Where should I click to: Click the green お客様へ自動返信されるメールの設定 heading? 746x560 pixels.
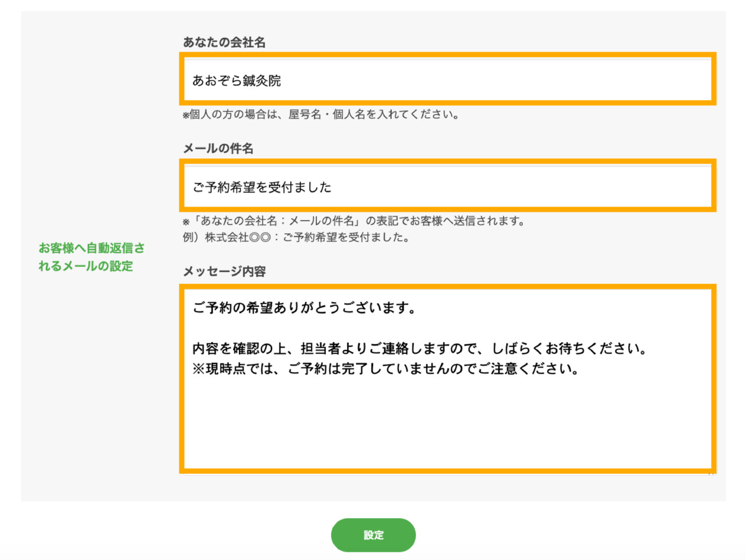91,257
